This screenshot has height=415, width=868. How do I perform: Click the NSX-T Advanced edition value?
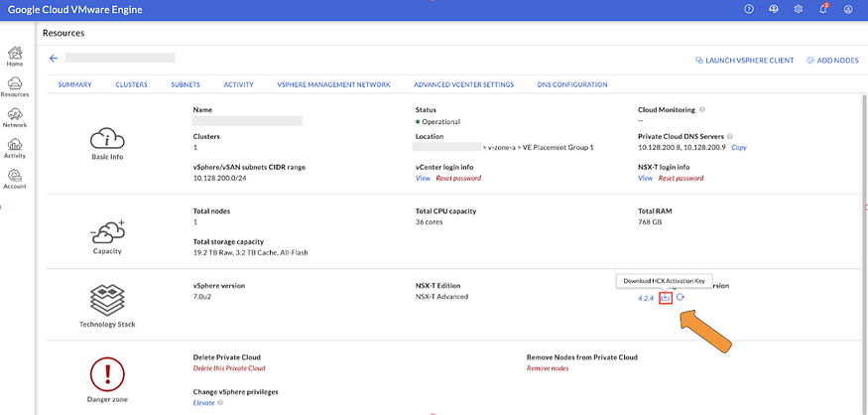coord(441,297)
